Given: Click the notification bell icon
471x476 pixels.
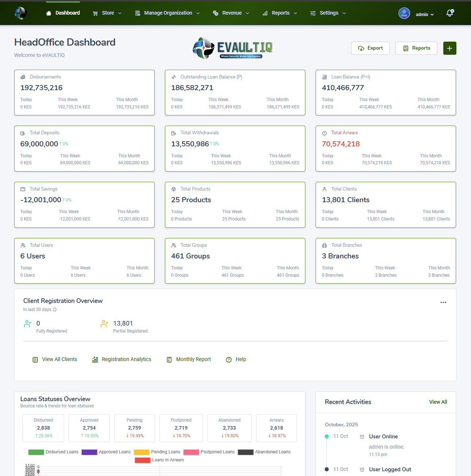Looking at the screenshot, I should pos(449,13).
